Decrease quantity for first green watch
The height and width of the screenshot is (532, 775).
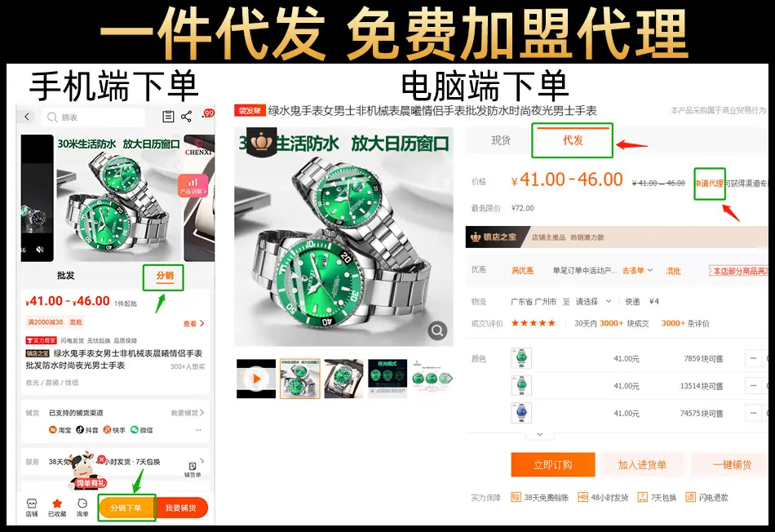[753, 358]
